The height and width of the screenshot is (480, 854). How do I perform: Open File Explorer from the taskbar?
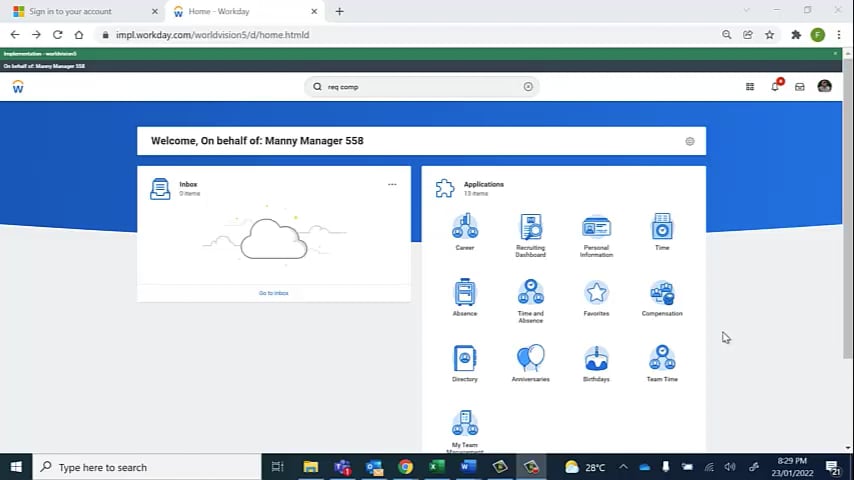(x=310, y=467)
